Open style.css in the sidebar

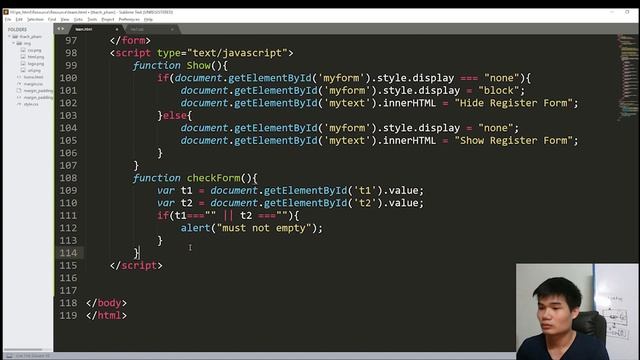(x=31, y=104)
